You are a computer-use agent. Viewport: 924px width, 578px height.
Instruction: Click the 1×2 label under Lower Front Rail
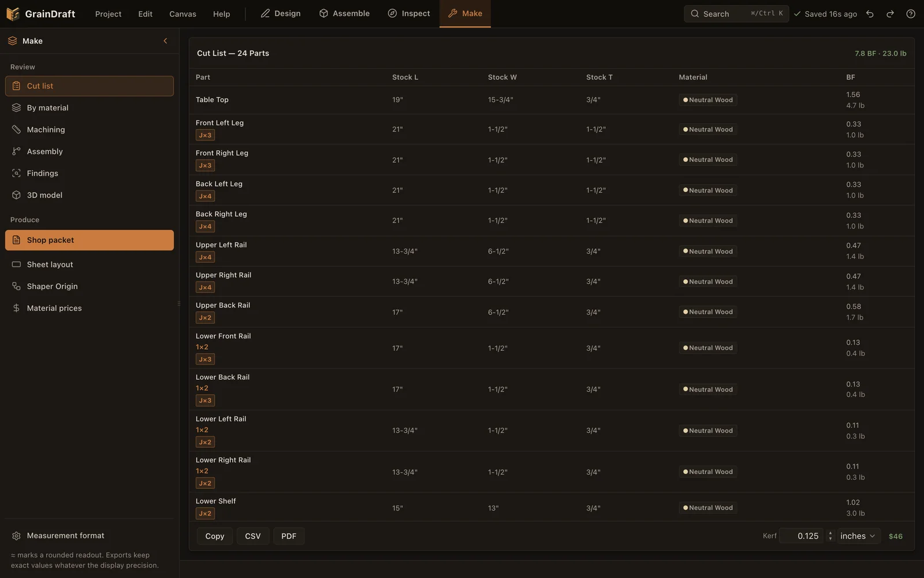(202, 347)
